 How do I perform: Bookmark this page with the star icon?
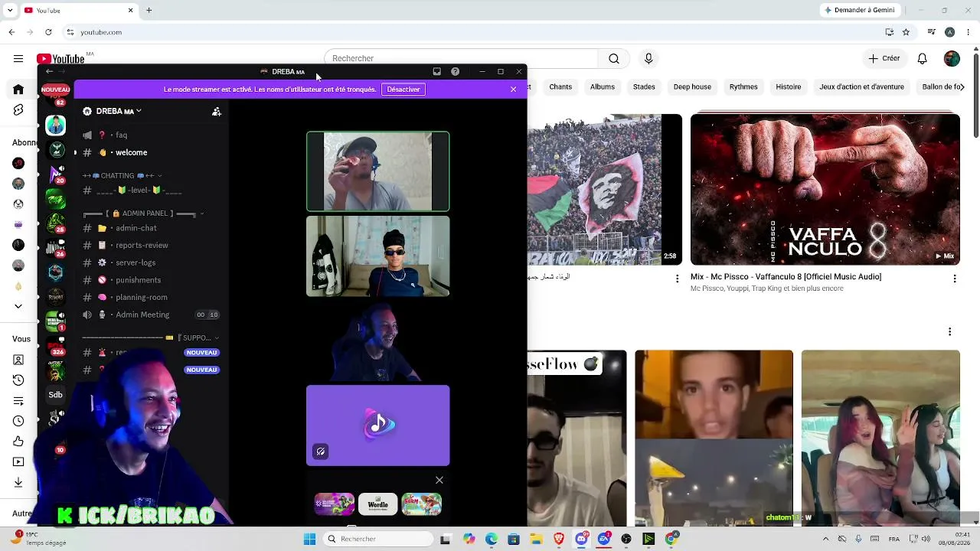(x=906, y=32)
